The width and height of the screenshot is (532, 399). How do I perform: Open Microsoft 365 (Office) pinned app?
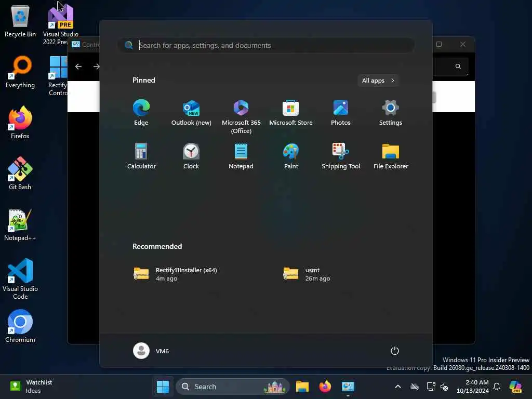tap(241, 116)
